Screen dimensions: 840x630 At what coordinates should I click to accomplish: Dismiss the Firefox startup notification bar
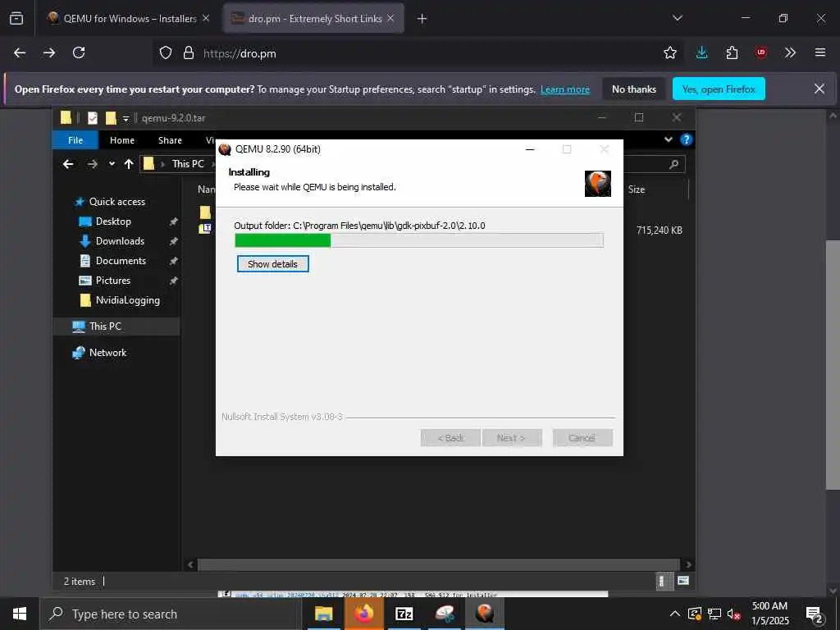click(819, 89)
